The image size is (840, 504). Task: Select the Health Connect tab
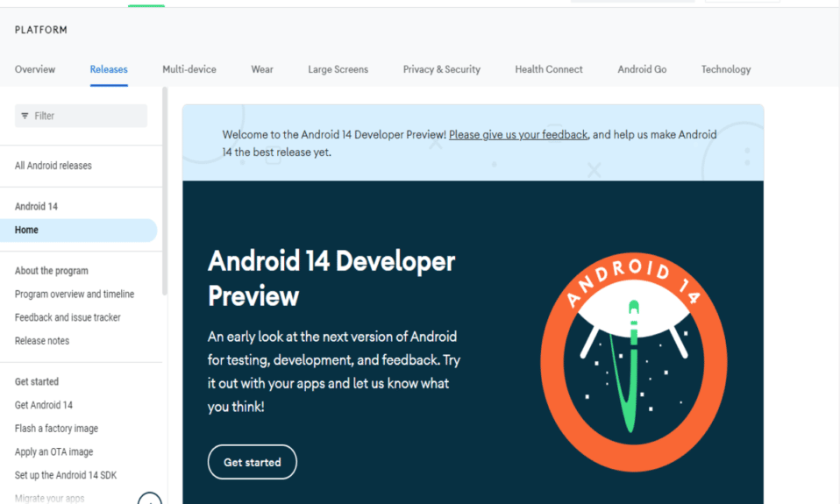549,69
